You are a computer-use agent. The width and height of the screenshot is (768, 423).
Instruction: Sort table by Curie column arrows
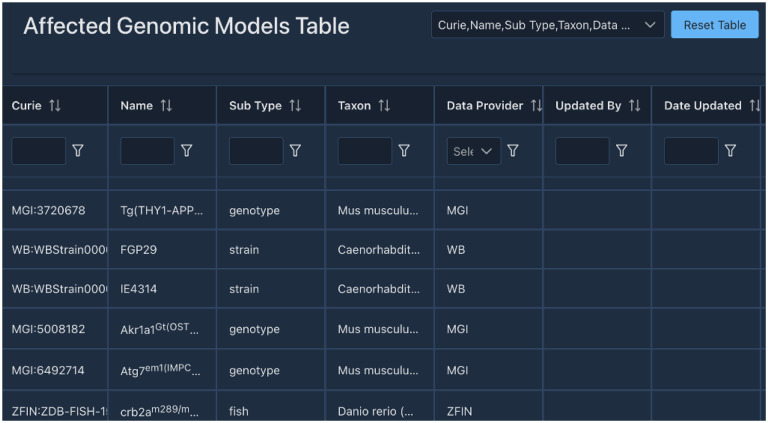click(55, 105)
